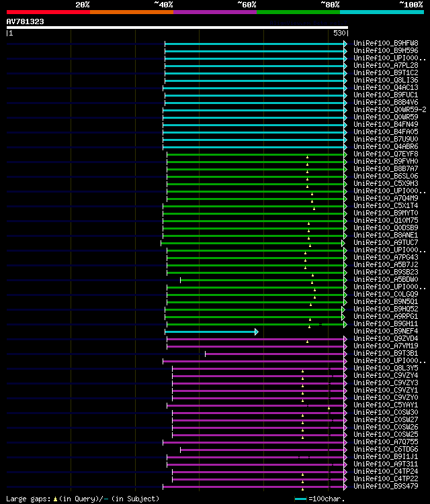Open hit UniRef100_B9S479
Image resolution: width=430 pixels, height=504 pixels.
coord(386,487)
